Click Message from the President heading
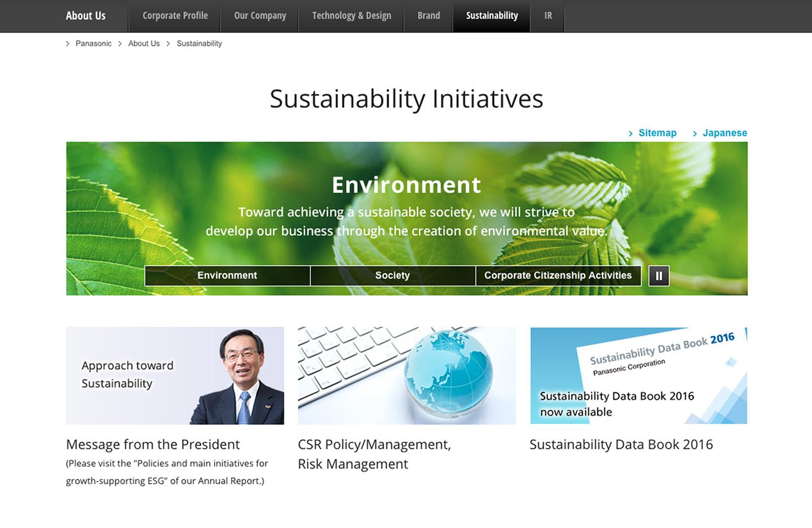Screen dimensions: 812x528 click(x=153, y=444)
